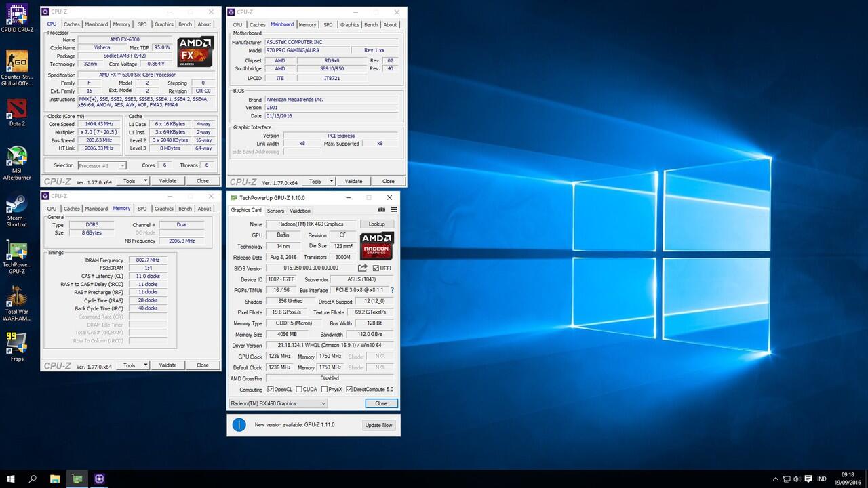The width and height of the screenshot is (868, 488).
Task: Click Update Now for GPU-Z 1.11.0
Action: [x=378, y=425]
